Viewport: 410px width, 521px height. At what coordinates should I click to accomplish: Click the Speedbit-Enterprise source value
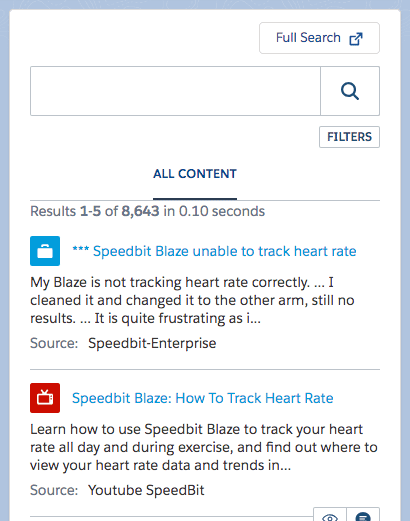point(152,343)
